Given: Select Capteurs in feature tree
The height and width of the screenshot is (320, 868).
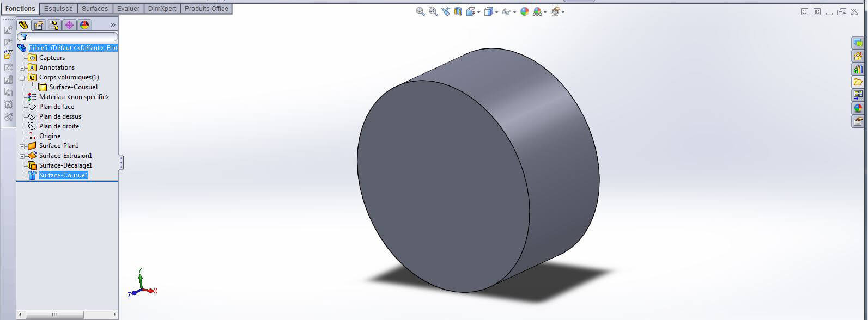Looking at the screenshot, I should (x=52, y=58).
